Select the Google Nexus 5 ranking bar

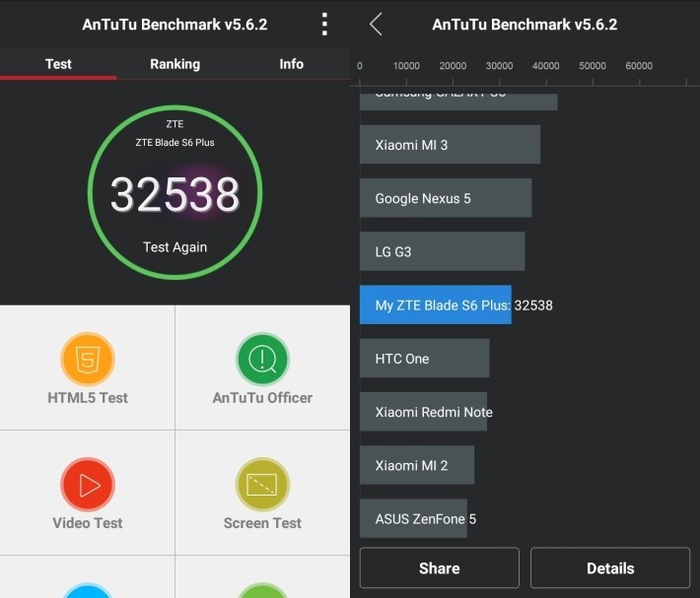click(x=446, y=198)
